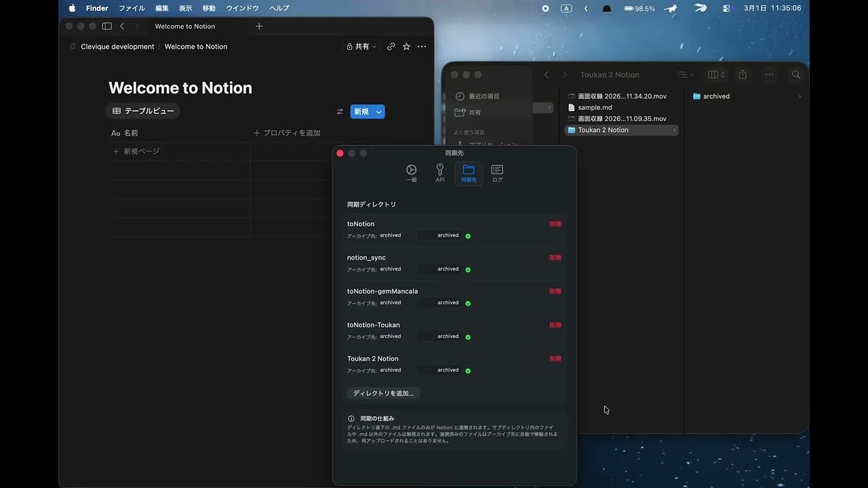Open the 共有 share dropdown in Notion

(x=362, y=47)
